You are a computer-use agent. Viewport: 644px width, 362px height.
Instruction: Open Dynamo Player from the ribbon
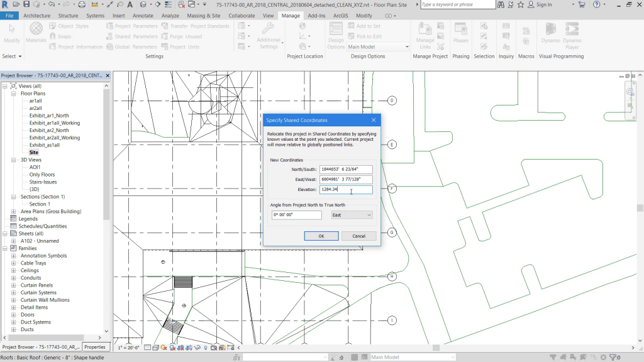pyautogui.click(x=572, y=36)
